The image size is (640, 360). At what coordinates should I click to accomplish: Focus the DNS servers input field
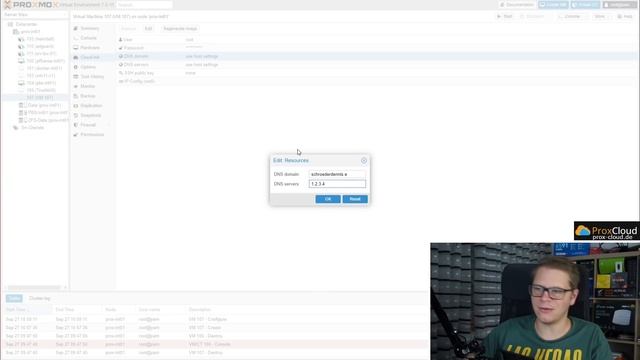(337, 184)
